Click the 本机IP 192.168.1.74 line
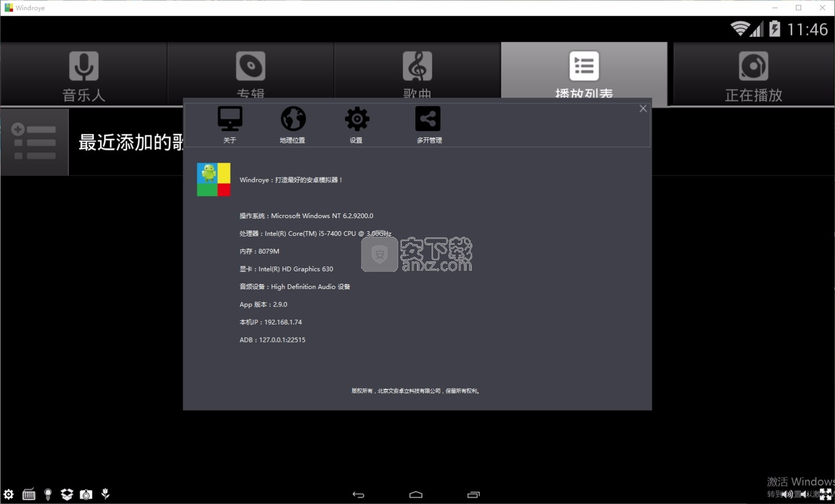835x504 pixels. 271,322
